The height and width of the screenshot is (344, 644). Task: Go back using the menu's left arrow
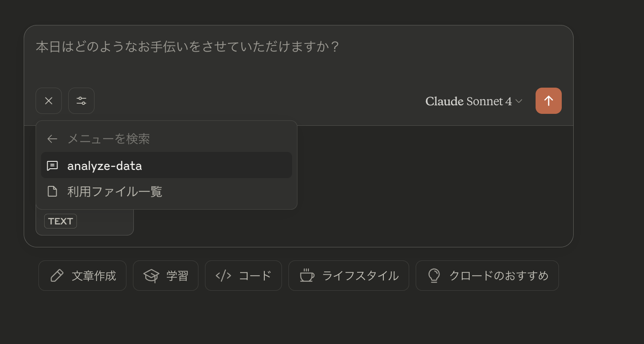(52, 139)
